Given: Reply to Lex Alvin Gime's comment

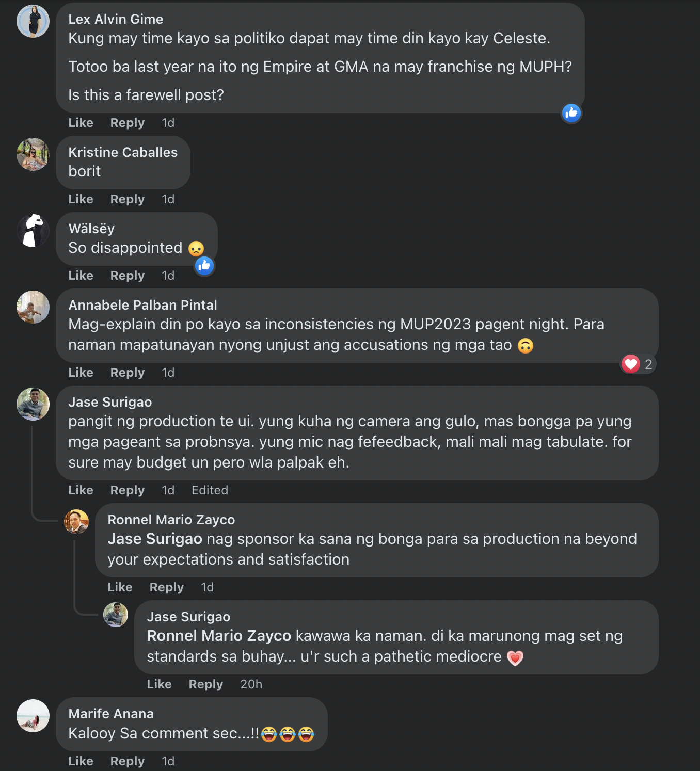Looking at the screenshot, I should (127, 123).
